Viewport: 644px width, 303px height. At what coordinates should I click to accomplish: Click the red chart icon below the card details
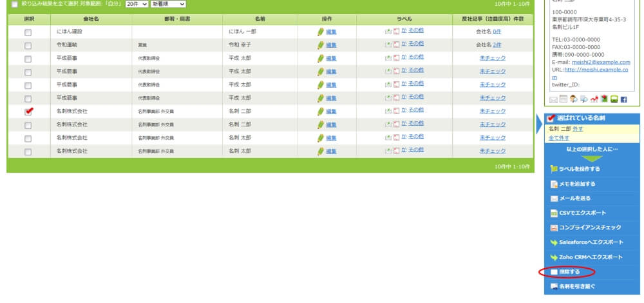pos(594,99)
